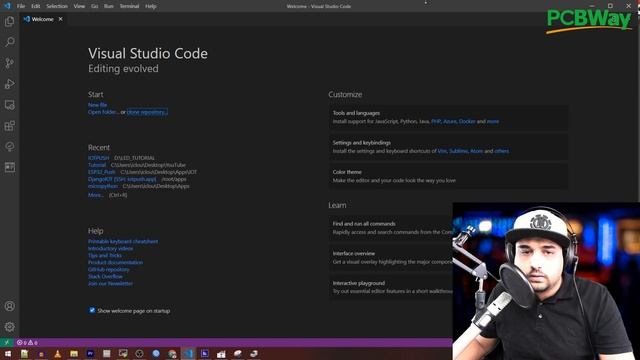This screenshot has width=640, height=360.
Task: Click the Atom keybindings link
Action: pos(476,151)
